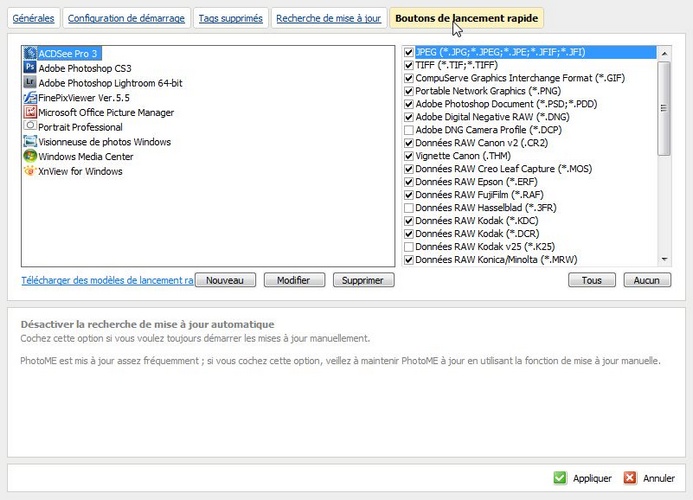Toggle the Portable Network Graphics (*.PNG) checkbox

click(x=408, y=91)
